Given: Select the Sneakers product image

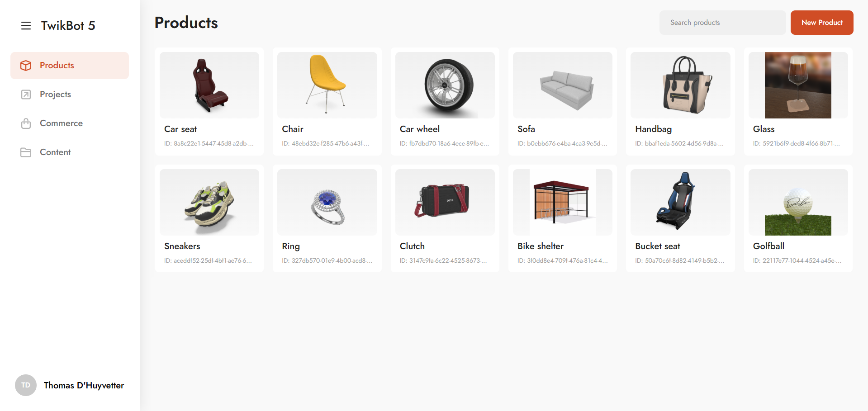Looking at the screenshot, I should tap(209, 202).
